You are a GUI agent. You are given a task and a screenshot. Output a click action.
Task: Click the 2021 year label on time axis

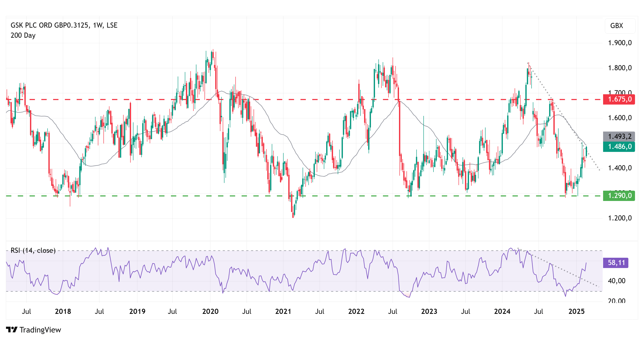pos(283,311)
